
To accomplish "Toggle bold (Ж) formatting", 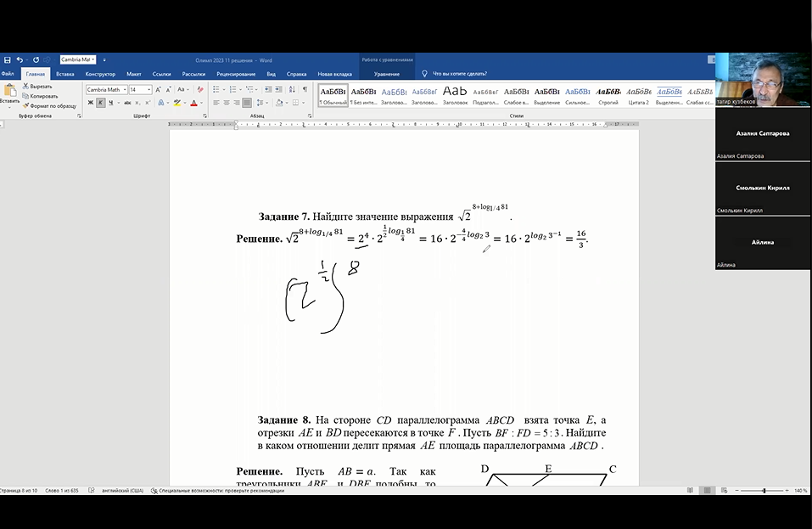I will pos(90,103).
